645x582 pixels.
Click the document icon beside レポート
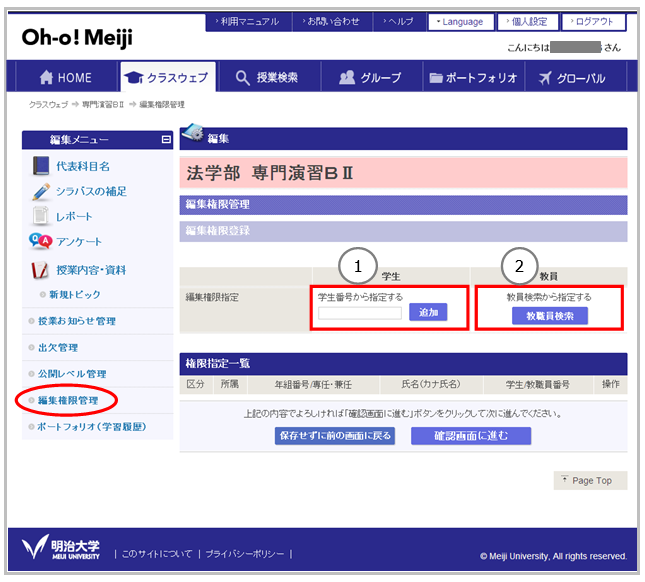pos(40,216)
